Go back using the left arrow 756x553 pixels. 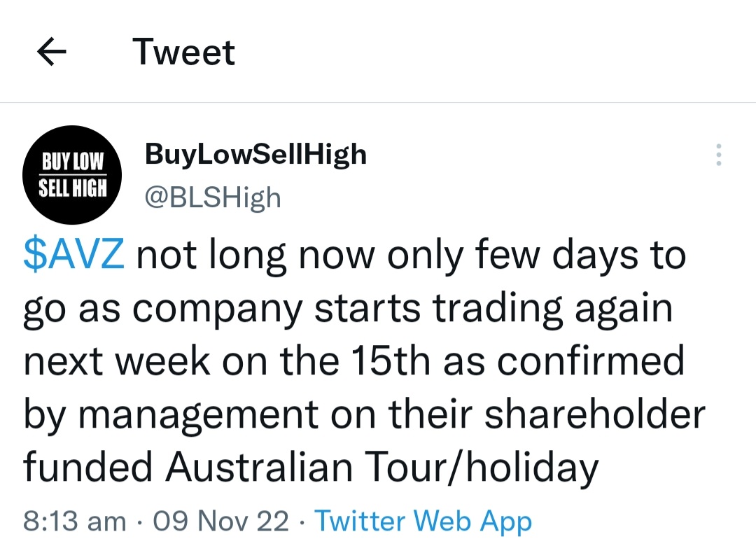tap(51, 52)
